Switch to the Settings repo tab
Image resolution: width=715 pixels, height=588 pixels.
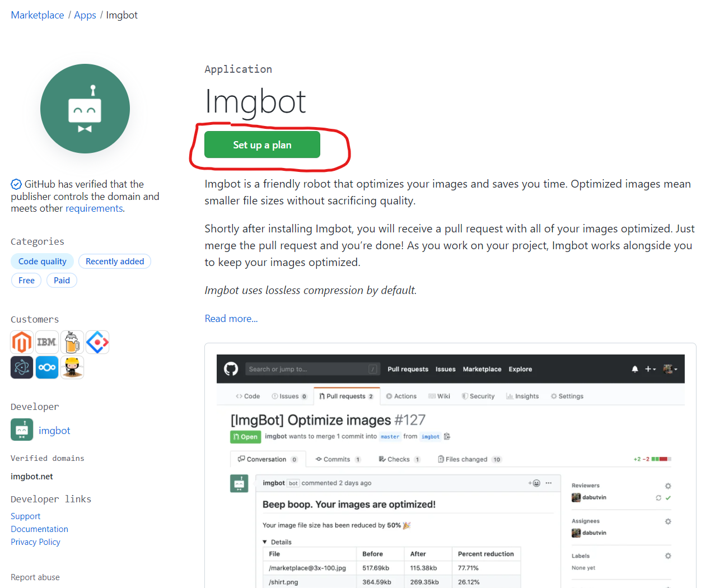(567, 396)
